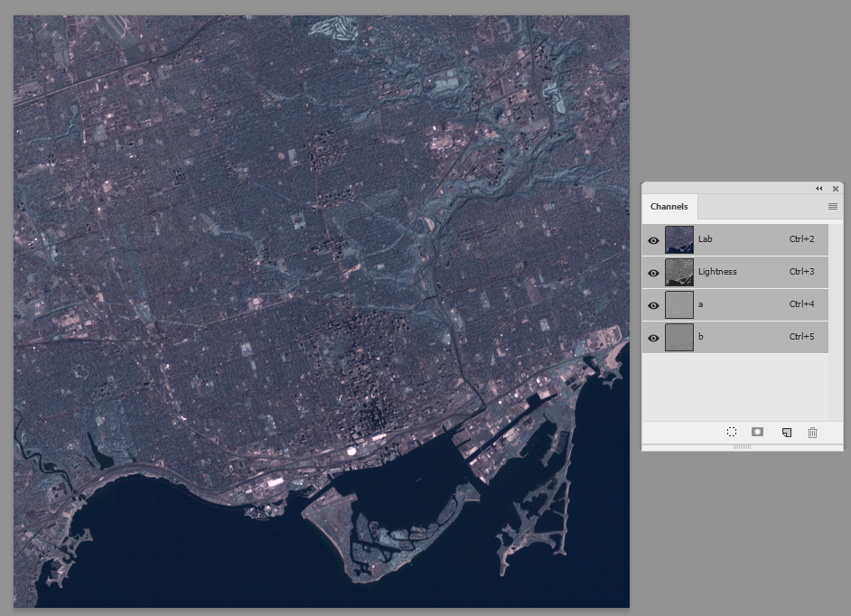Grab the panel bottom resize grip

click(742, 447)
